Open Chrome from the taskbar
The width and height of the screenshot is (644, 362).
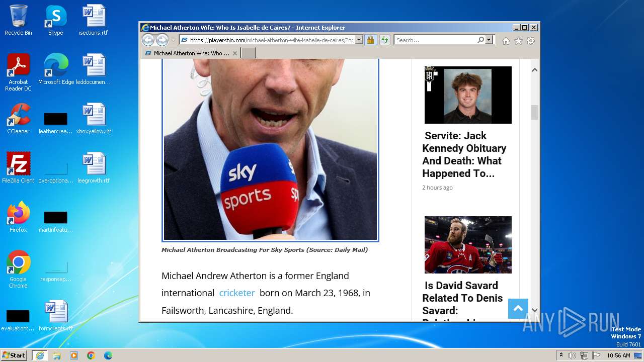pos(91,355)
